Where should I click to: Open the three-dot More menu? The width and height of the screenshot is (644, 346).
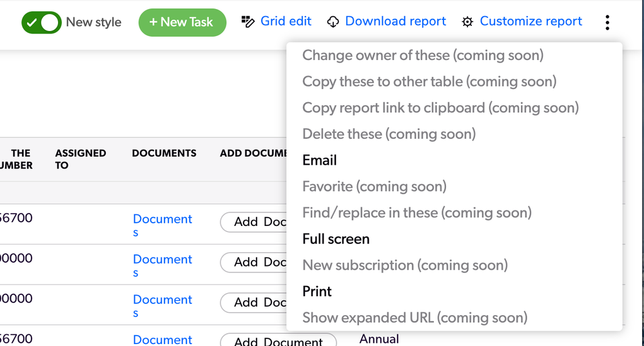pyautogui.click(x=607, y=22)
